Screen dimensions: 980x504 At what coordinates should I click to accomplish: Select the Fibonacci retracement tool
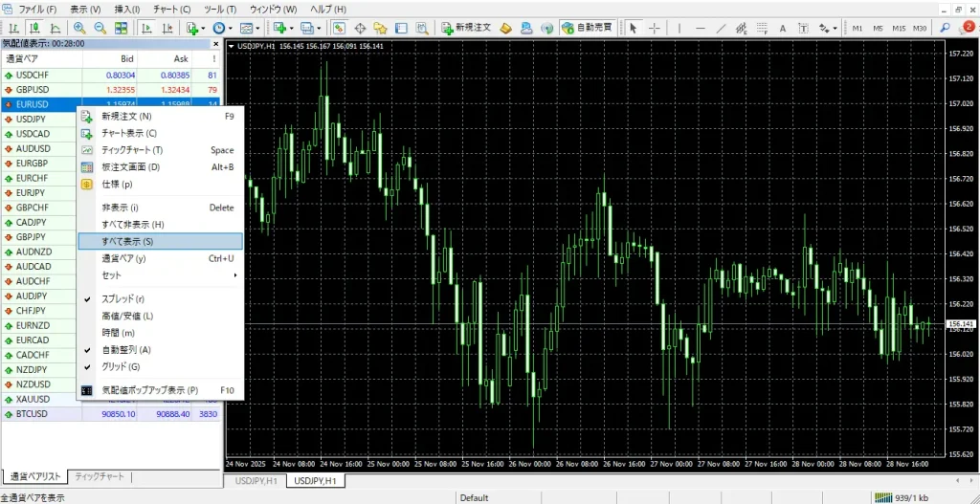(761, 28)
